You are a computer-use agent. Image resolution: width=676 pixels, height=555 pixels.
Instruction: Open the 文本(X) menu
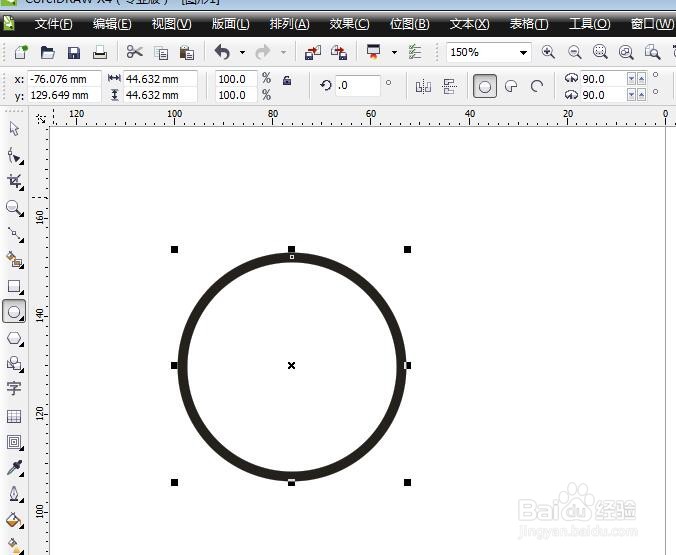coord(469,24)
